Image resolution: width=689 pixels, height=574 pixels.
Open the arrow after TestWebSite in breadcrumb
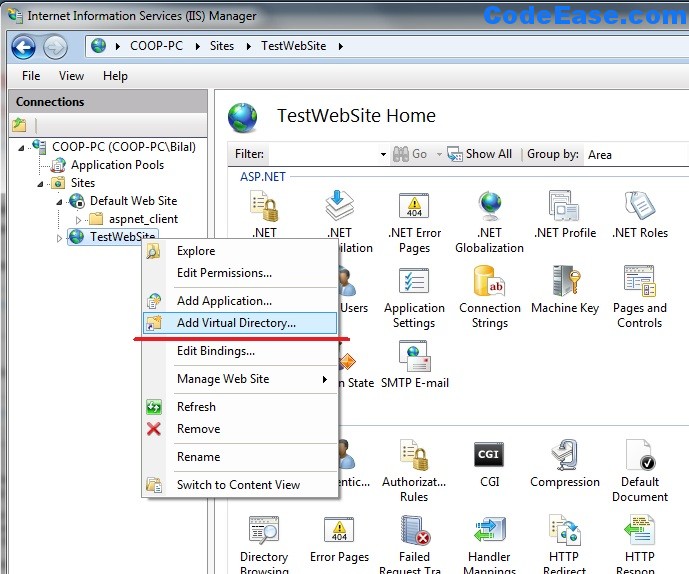point(341,46)
